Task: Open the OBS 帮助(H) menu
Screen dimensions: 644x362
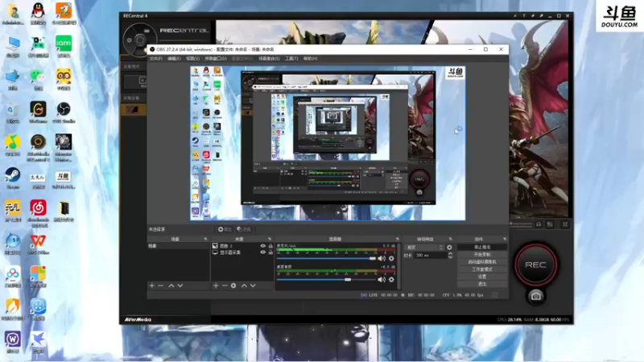Action: pyautogui.click(x=310, y=59)
